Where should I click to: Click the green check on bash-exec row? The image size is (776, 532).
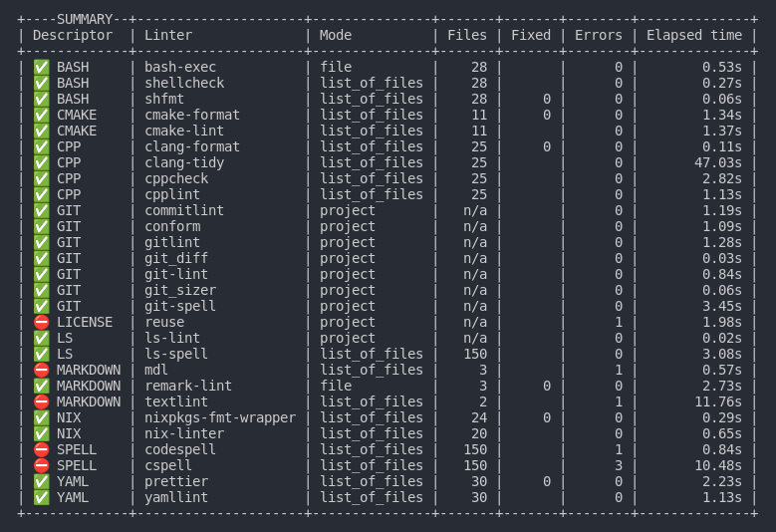[x=41, y=67]
